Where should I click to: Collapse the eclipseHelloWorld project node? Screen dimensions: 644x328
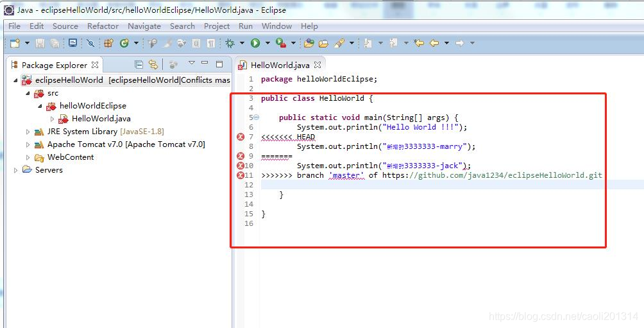[15, 80]
